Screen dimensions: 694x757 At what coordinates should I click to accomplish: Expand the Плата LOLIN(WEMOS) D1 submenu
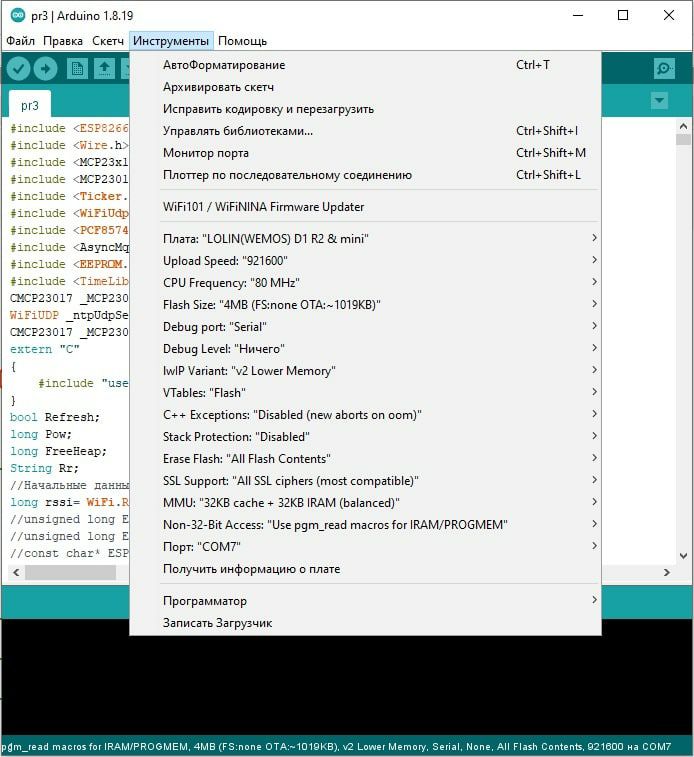click(x=365, y=238)
